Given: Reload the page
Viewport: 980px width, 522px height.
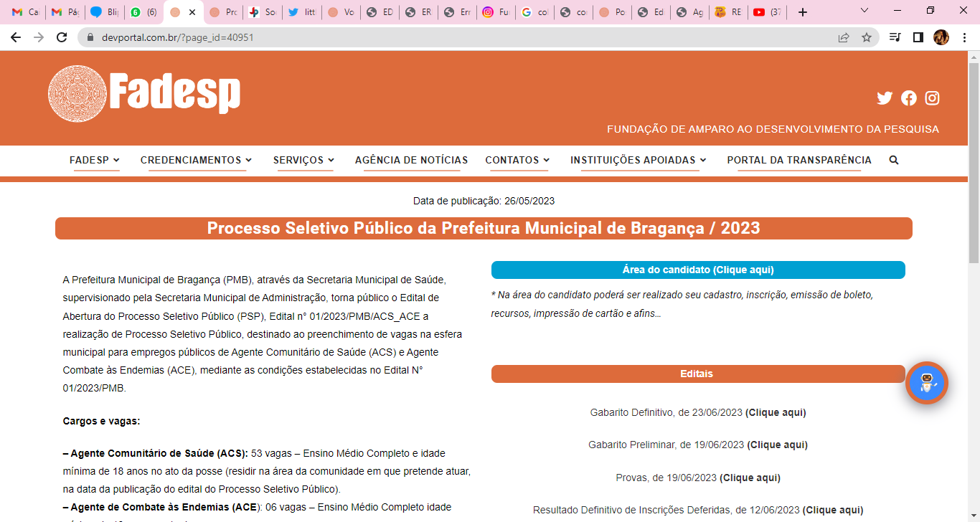Looking at the screenshot, I should coord(62,37).
